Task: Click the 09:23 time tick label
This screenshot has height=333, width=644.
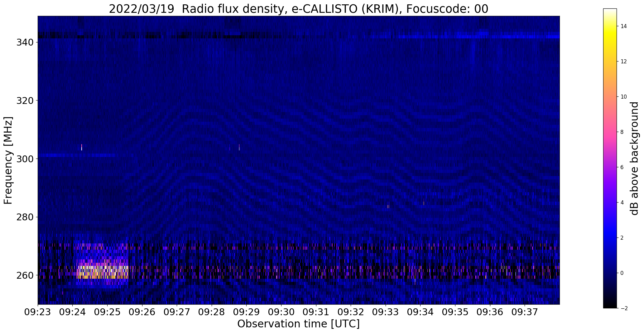Action: [38, 312]
